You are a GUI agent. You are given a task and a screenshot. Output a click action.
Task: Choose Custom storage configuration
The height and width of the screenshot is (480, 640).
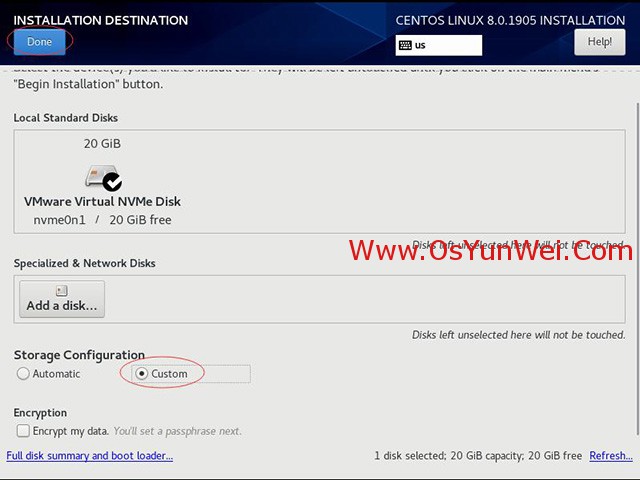point(142,374)
